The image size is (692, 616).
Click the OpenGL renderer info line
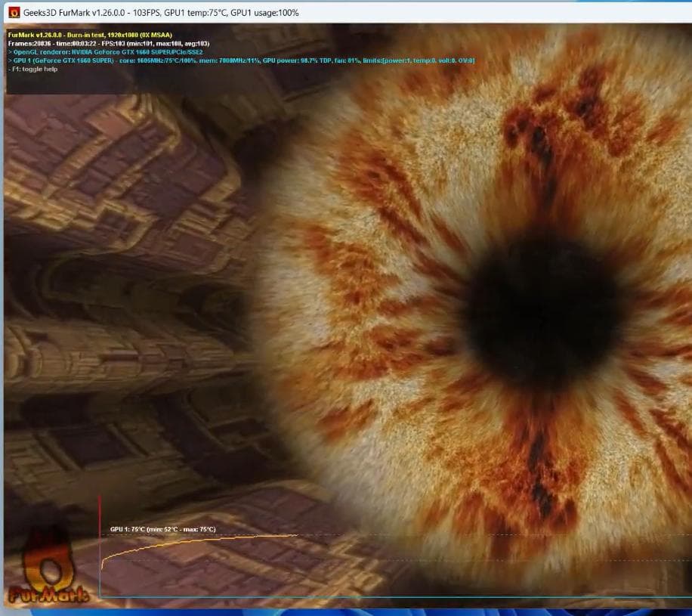click(x=106, y=52)
